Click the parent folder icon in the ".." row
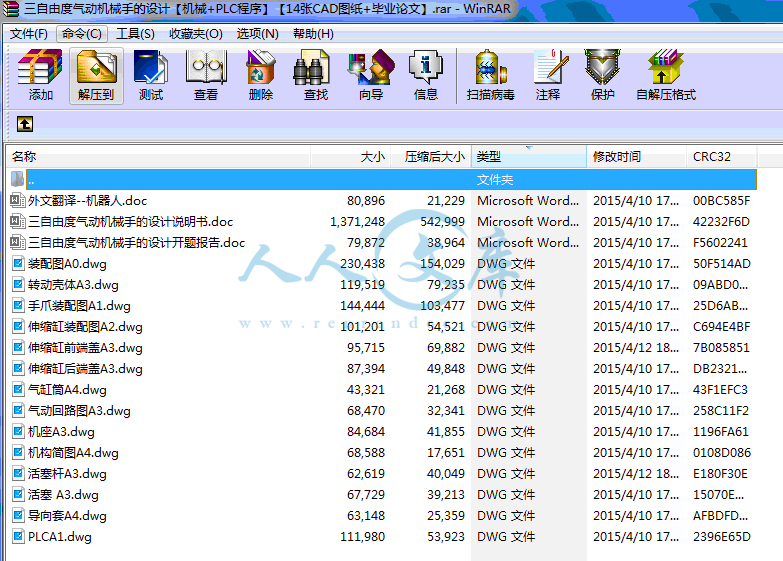This screenshot has width=783, height=561. (x=17, y=179)
